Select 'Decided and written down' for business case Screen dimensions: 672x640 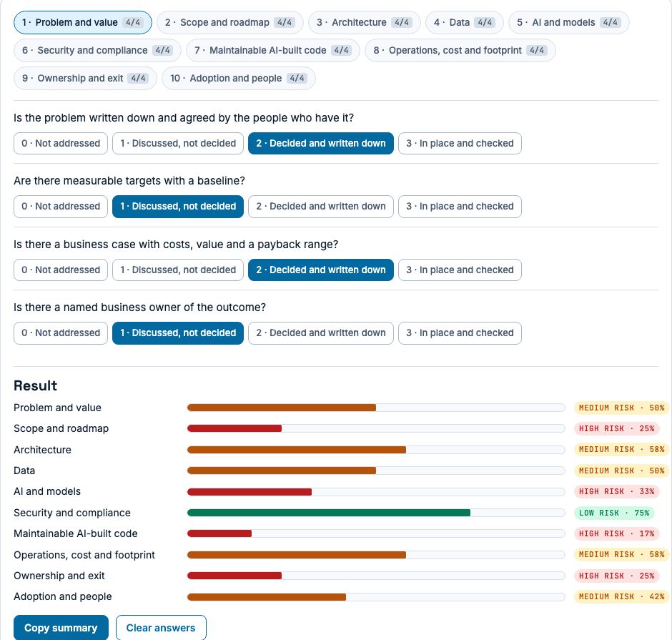pos(321,270)
